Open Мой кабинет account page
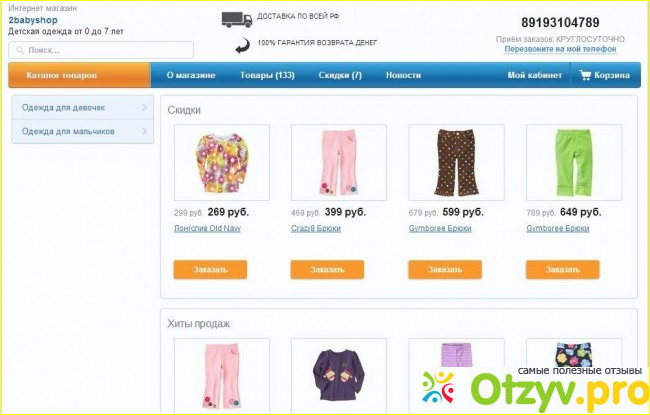 point(535,75)
